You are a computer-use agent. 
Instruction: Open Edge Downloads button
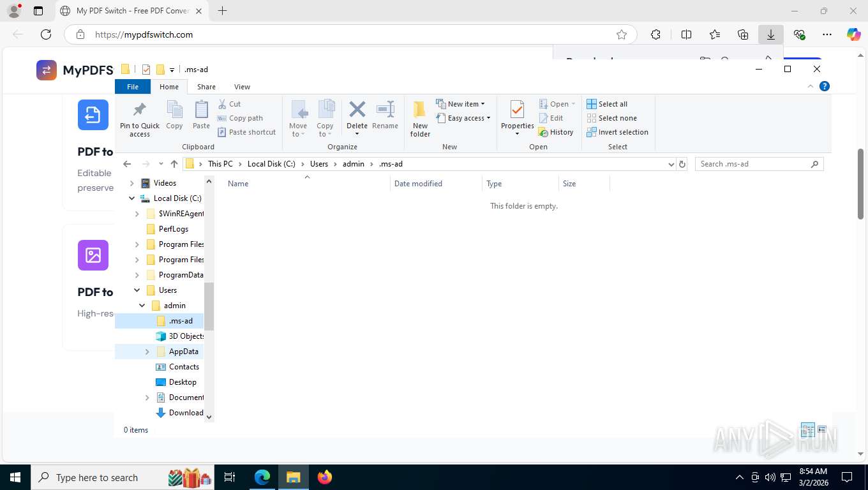(771, 34)
